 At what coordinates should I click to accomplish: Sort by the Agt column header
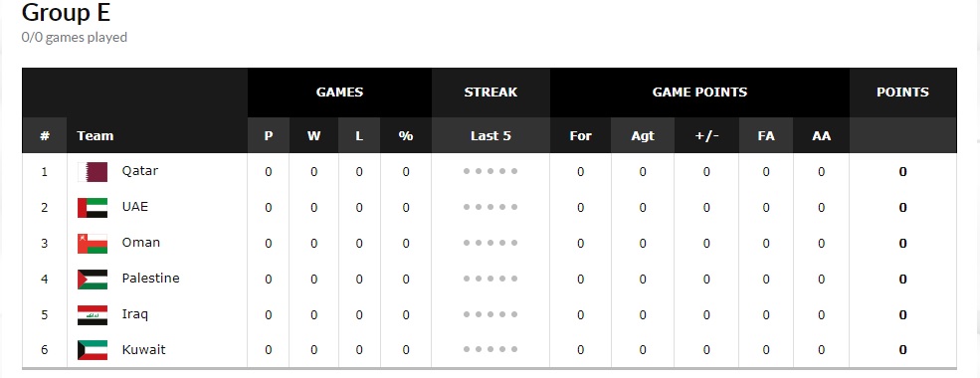[x=643, y=135]
